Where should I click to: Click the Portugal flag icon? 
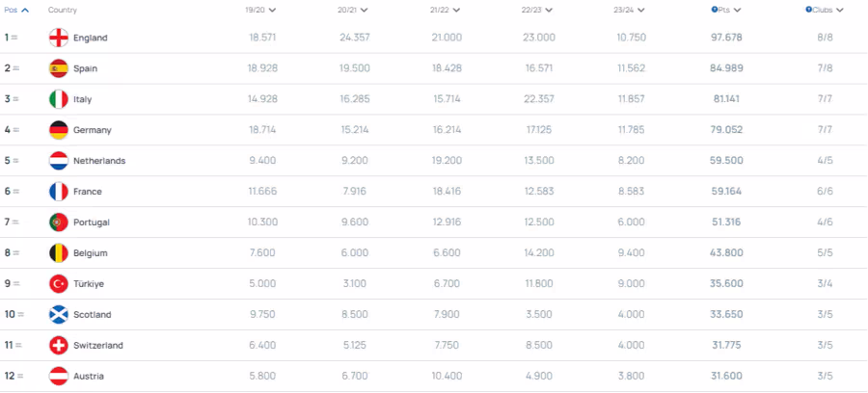pos(58,223)
